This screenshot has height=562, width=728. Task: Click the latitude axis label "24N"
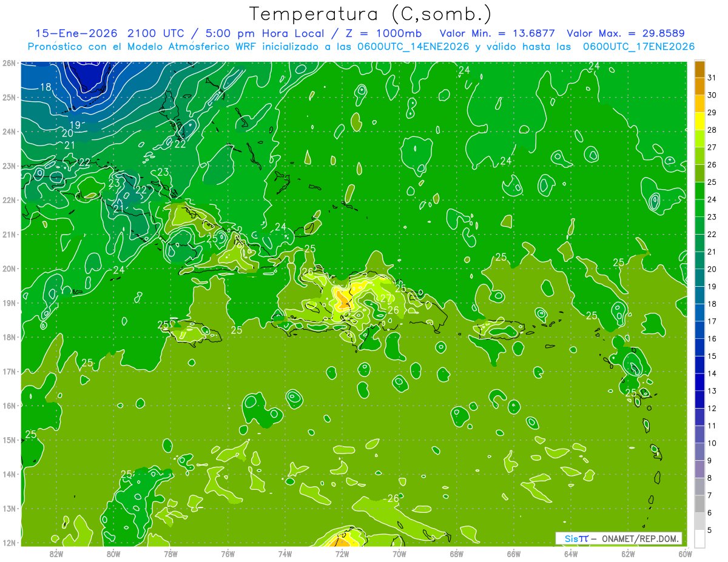pos(9,132)
